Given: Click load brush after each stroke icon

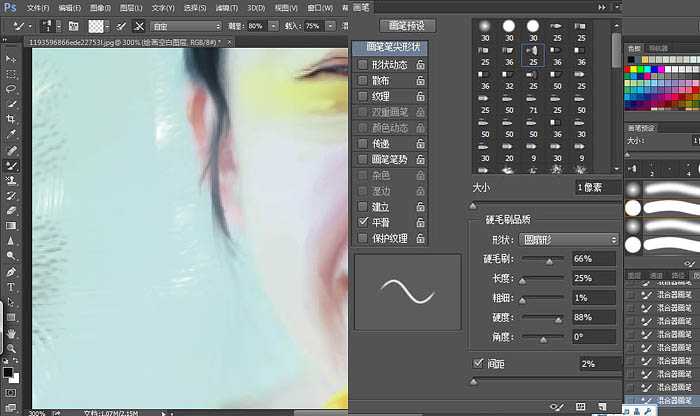Looking at the screenshot, I should pos(121,26).
